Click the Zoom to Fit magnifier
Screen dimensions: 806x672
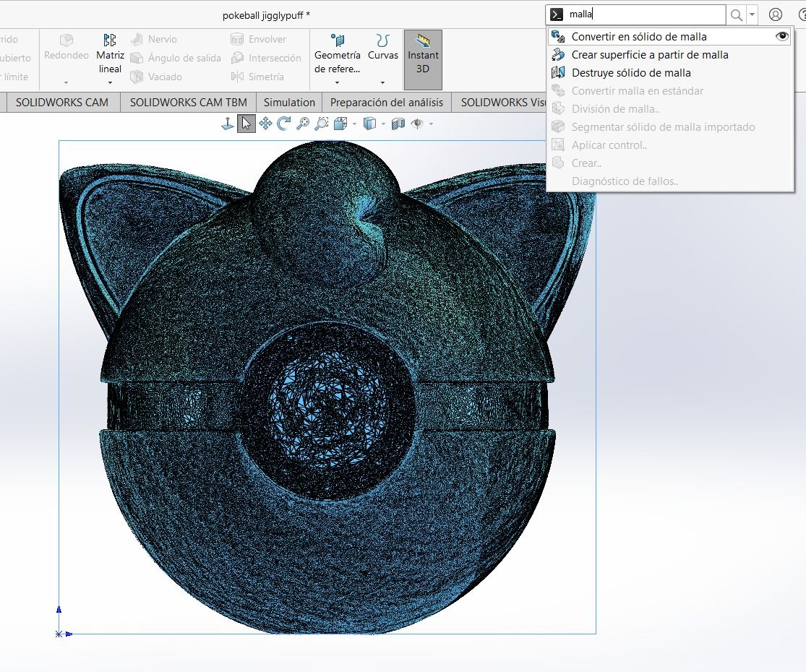(303, 124)
